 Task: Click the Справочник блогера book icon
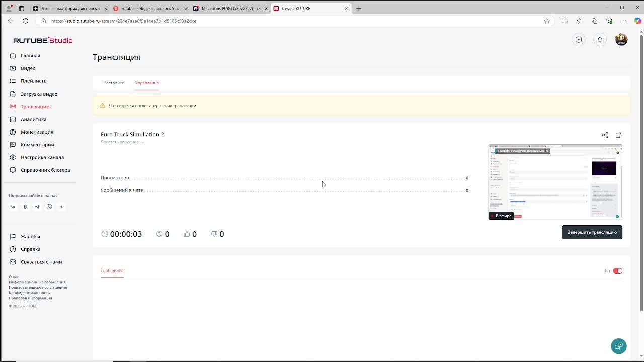point(13,170)
